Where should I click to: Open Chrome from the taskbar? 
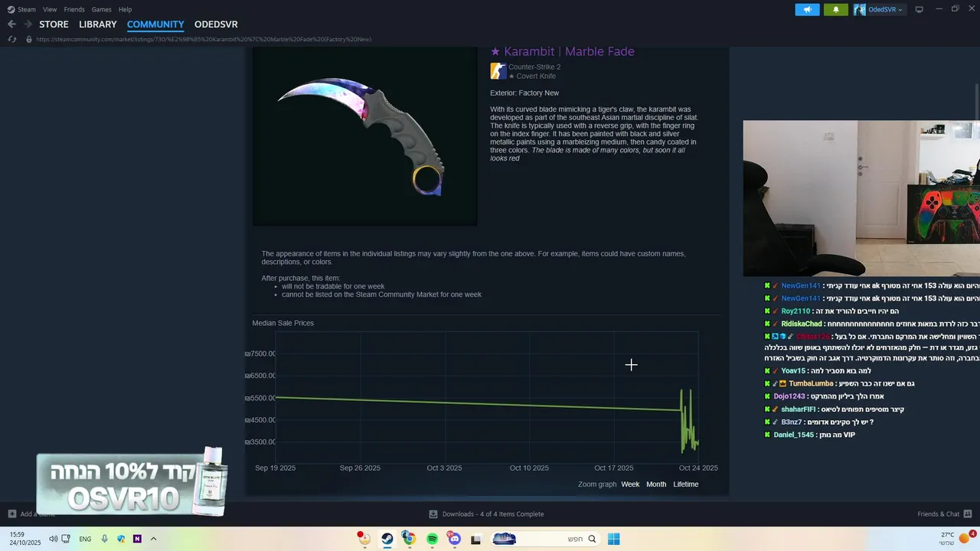(410, 539)
